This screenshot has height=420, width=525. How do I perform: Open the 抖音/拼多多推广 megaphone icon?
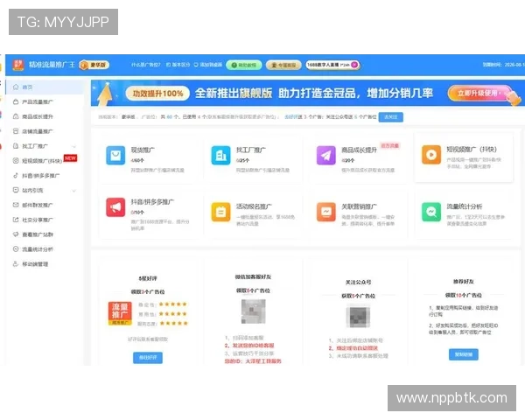pyautogui.click(x=115, y=207)
